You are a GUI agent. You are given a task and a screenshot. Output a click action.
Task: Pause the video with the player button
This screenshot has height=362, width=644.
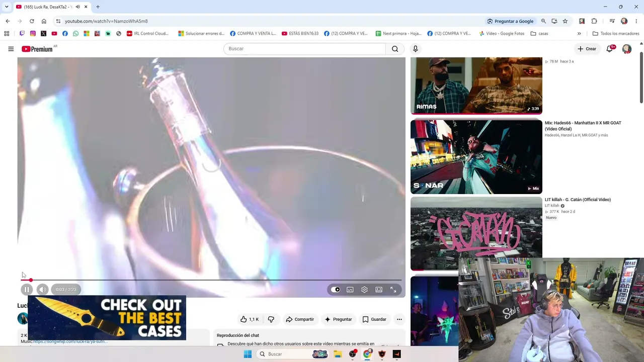point(27,289)
